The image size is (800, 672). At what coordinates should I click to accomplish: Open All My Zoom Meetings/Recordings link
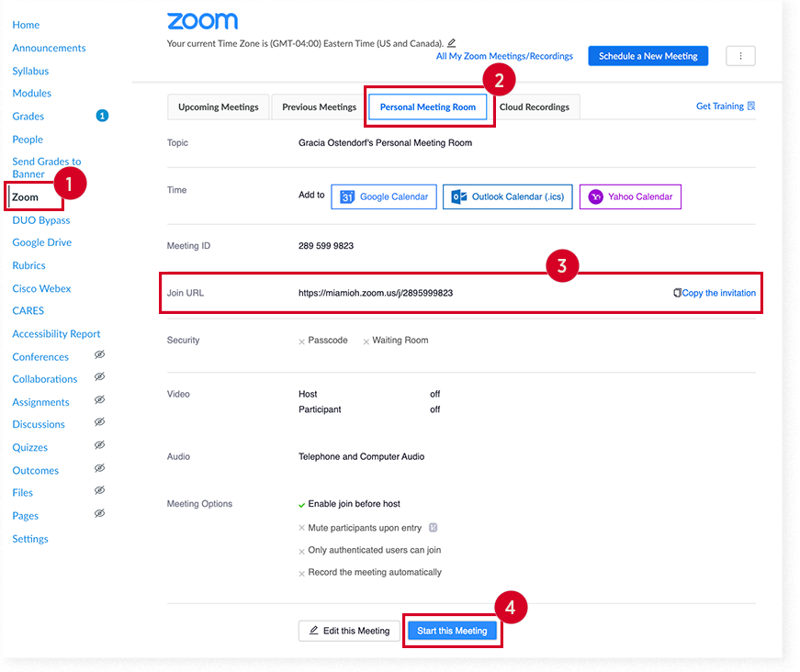click(504, 56)
